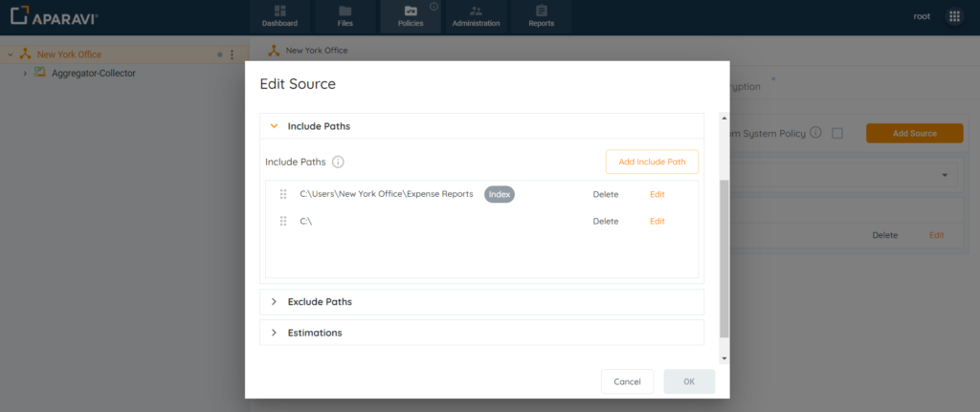Viewport: 980px width, 412px height.
Task: Collapse the Include Paths section
Action: click(x=274, y=126)
